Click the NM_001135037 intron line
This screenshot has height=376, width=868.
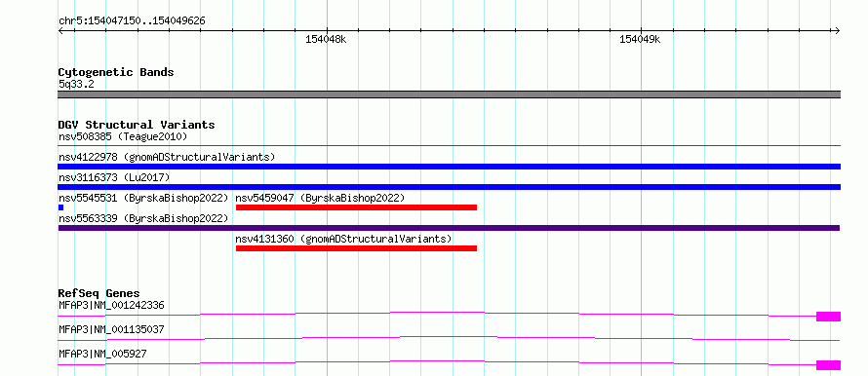(449, 338)
